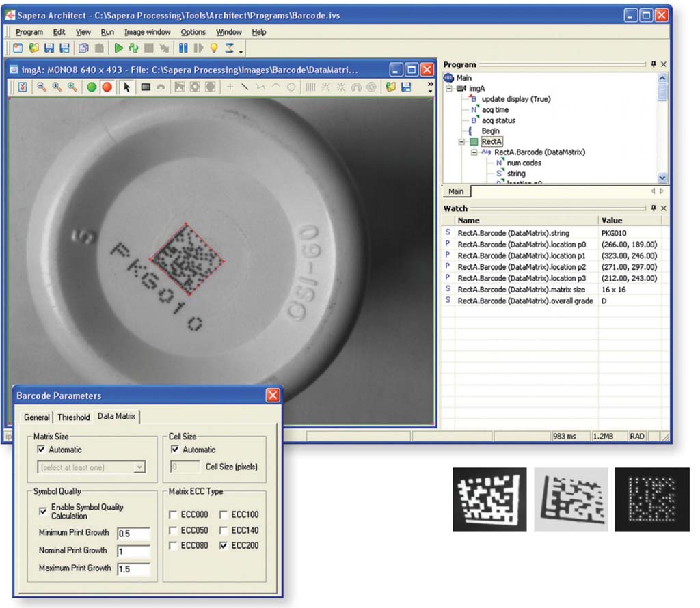700x608 pixels.
Task: Click the yellow light bulb toolbar icon
Action: pos(214,48)
